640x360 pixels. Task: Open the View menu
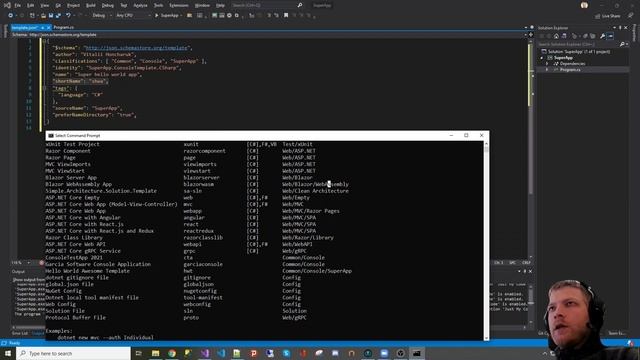coord(44,5)
